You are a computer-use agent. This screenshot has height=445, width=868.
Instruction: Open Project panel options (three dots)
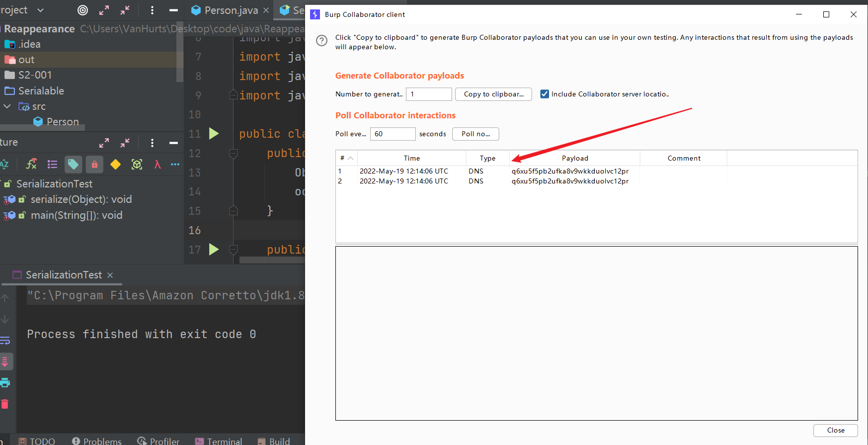pos(152,10)
